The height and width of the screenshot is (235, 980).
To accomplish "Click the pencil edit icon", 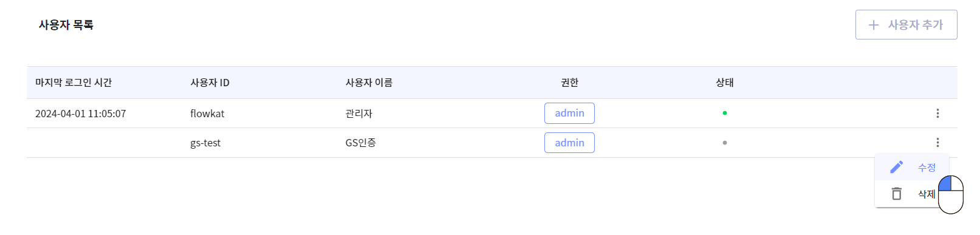I will click(896, 167).
